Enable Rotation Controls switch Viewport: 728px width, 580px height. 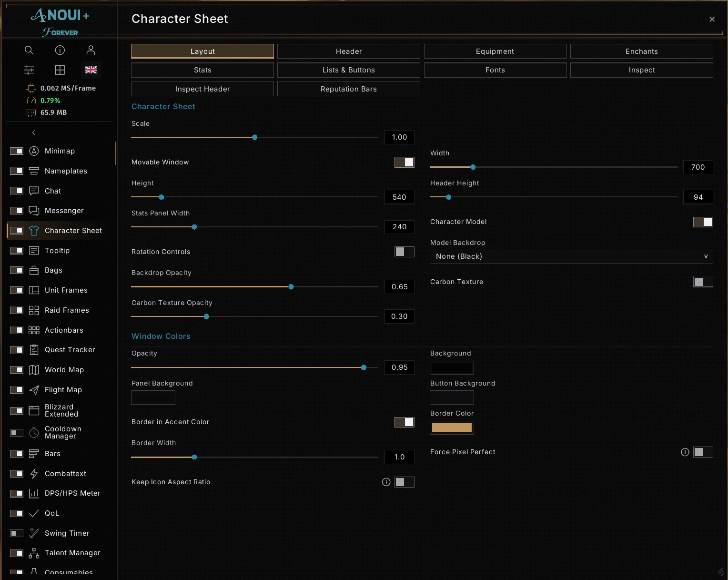tap(404, 252)
